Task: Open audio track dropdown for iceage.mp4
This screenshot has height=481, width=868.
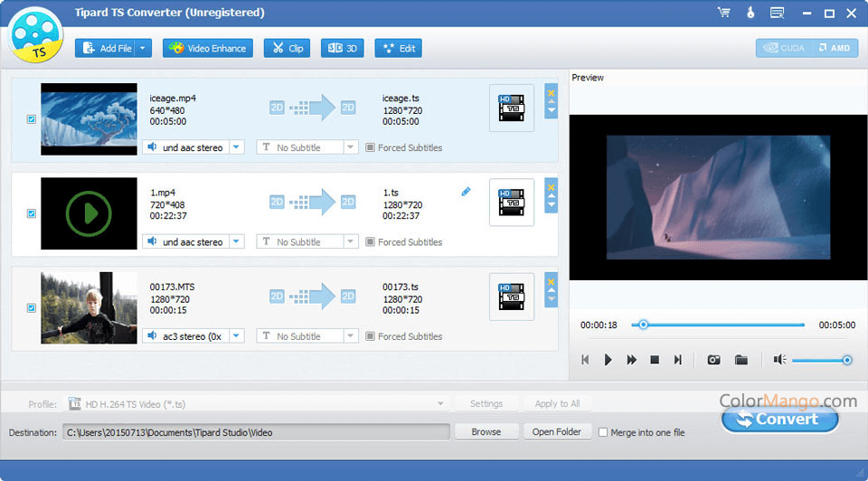Action: tap(236, 147)
